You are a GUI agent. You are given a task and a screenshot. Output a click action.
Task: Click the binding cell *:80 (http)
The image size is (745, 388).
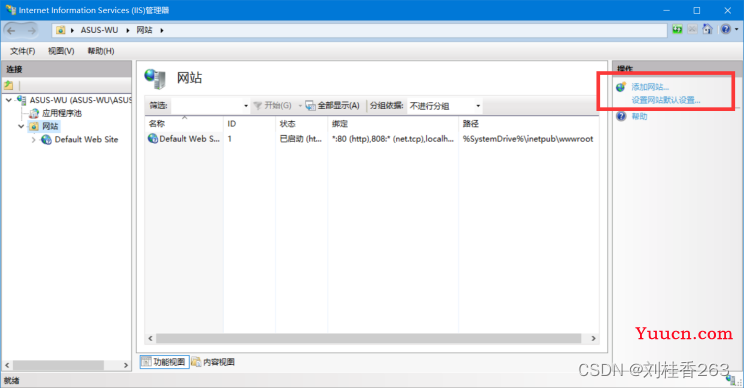click(x=392, y=139)
